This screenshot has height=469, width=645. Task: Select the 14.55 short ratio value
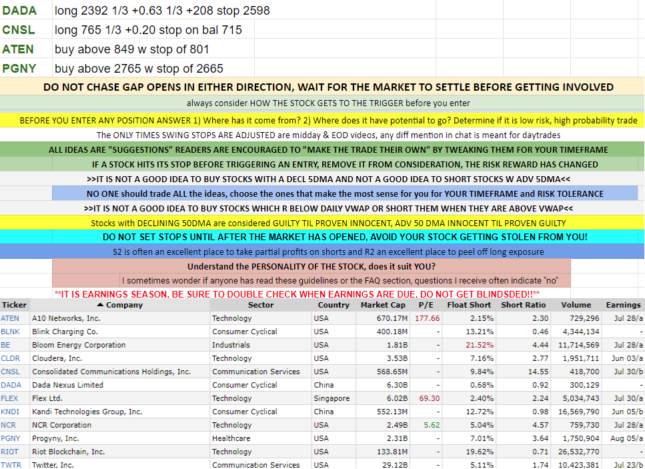[538, 371]
